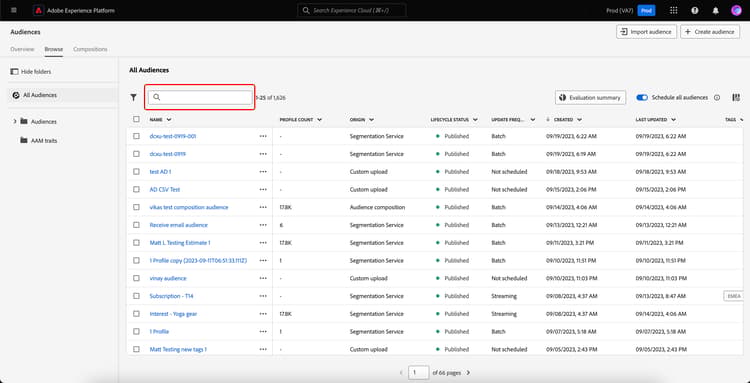Open the Interest - Yoga gear link
The width and height of the screenshot is (750, 383).
point(173,314)
